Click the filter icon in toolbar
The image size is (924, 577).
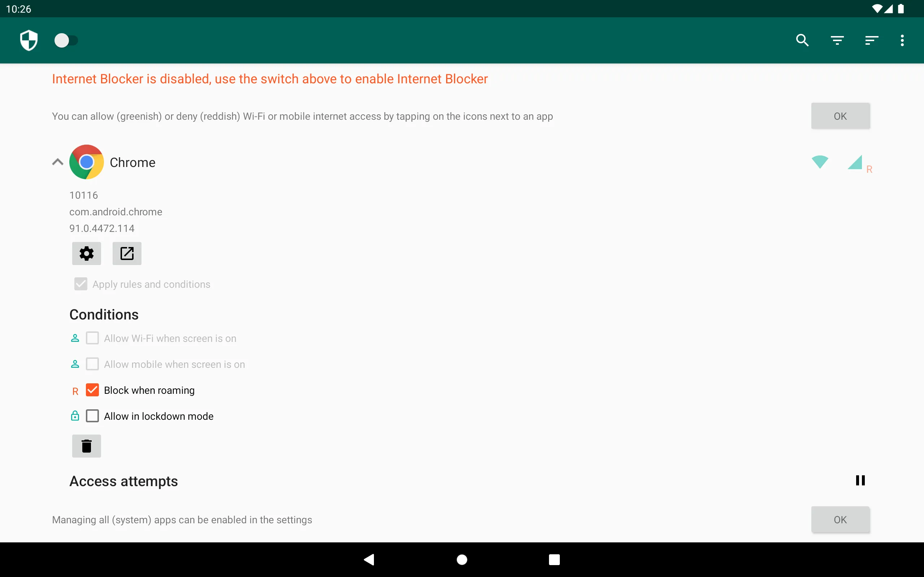[837, 40]
